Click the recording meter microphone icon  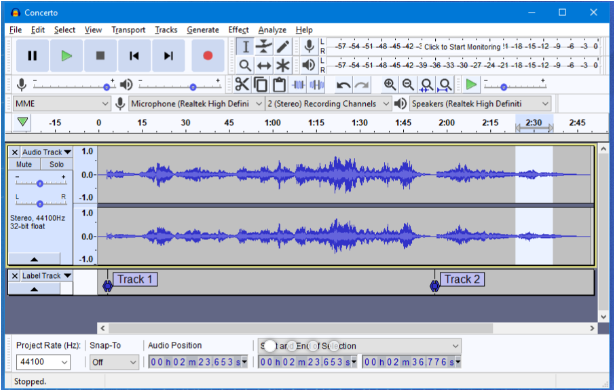click(309, 46)
